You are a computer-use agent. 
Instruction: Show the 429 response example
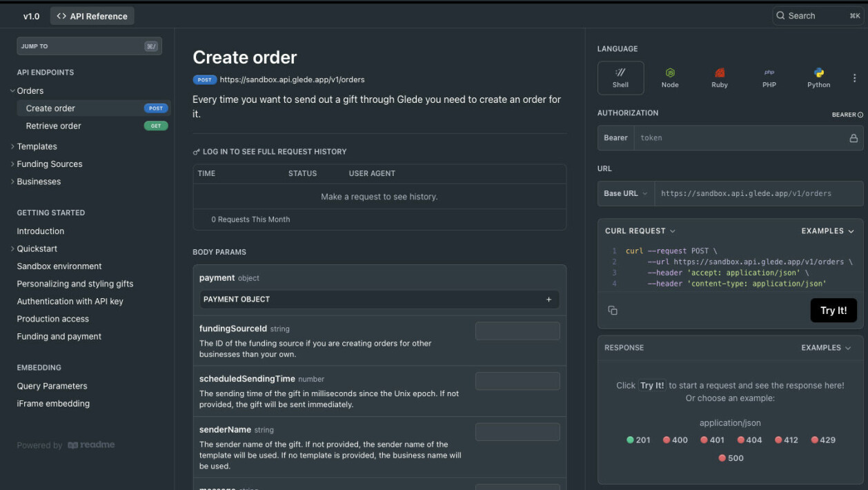pyautogui.click(x=824, y=440)
